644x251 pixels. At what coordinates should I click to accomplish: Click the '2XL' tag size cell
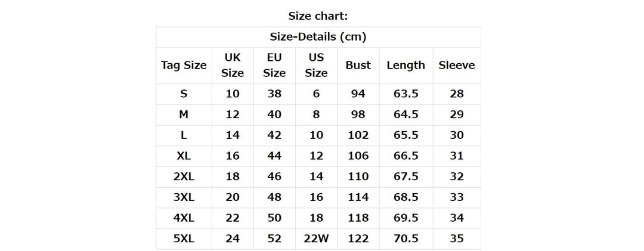184,176
